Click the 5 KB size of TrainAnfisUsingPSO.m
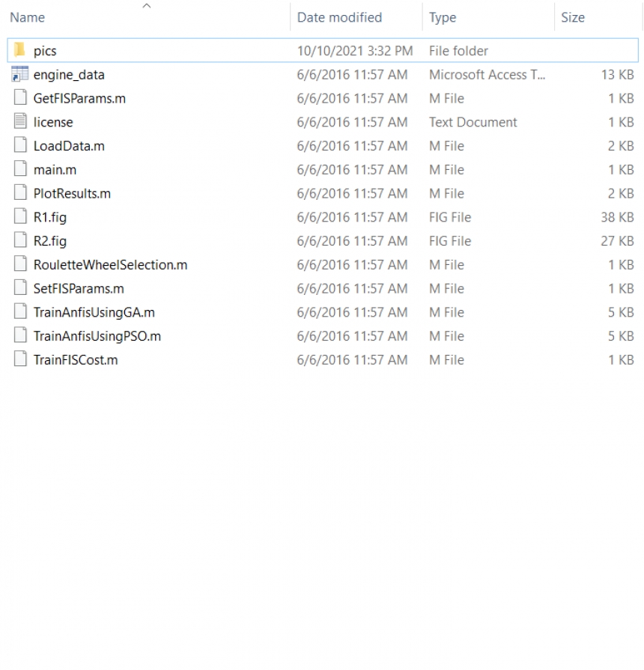Screen dimensions: 644x670 (621, 336)
